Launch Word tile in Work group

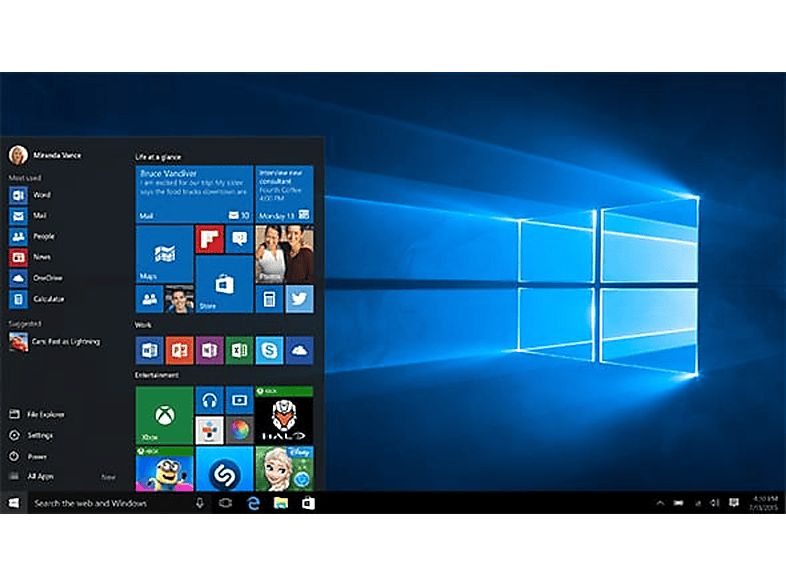(x=149, y=350)
